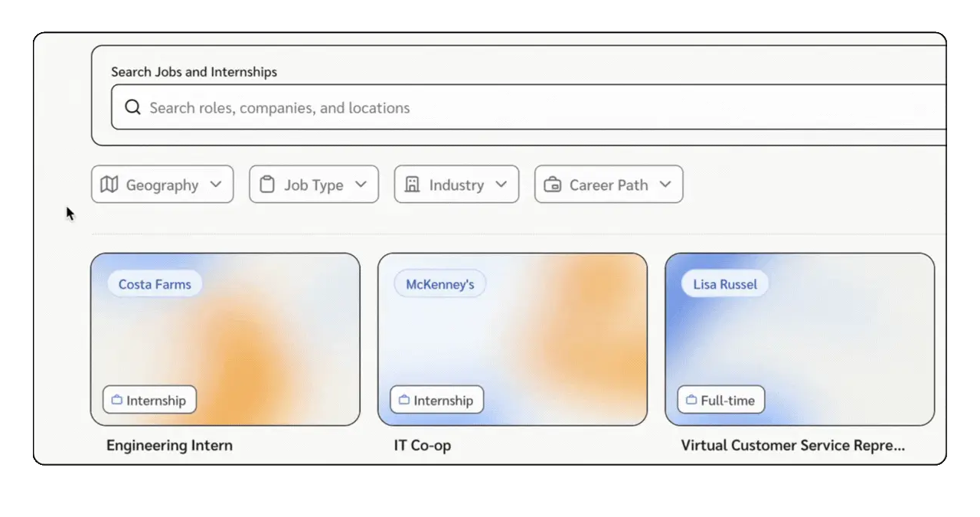Select the McKenney's company tag

point(440,284)
